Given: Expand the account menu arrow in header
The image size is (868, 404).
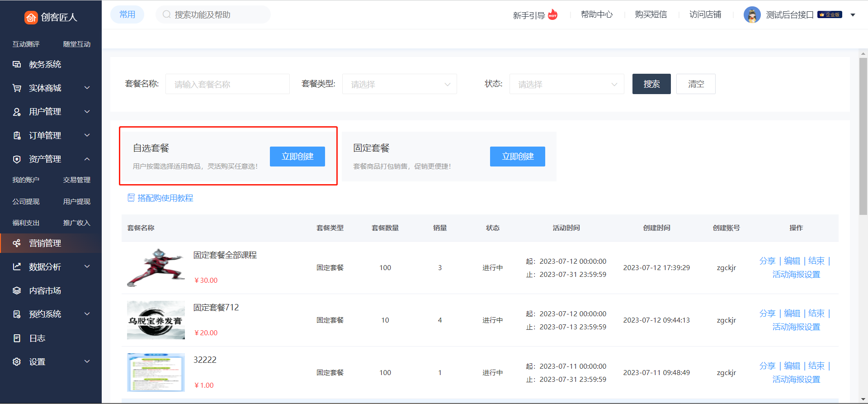Looking at the screenshot, I should click(x=853, y=15).
